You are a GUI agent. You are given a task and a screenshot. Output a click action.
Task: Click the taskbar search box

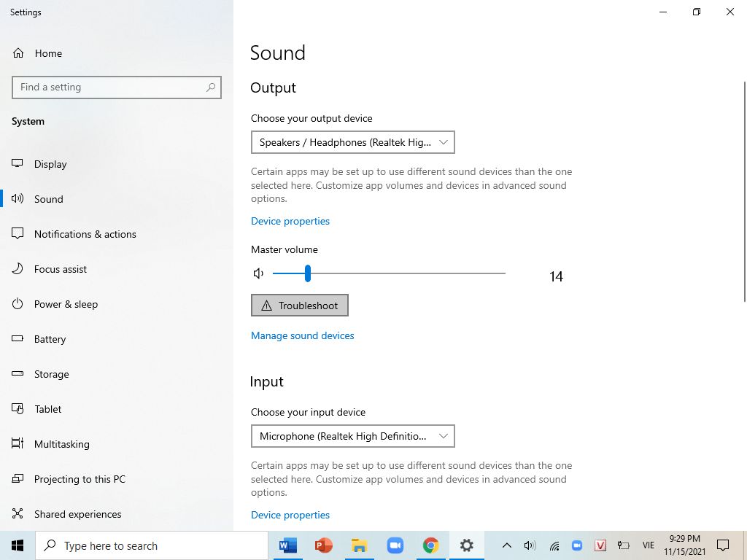(152, 545)
